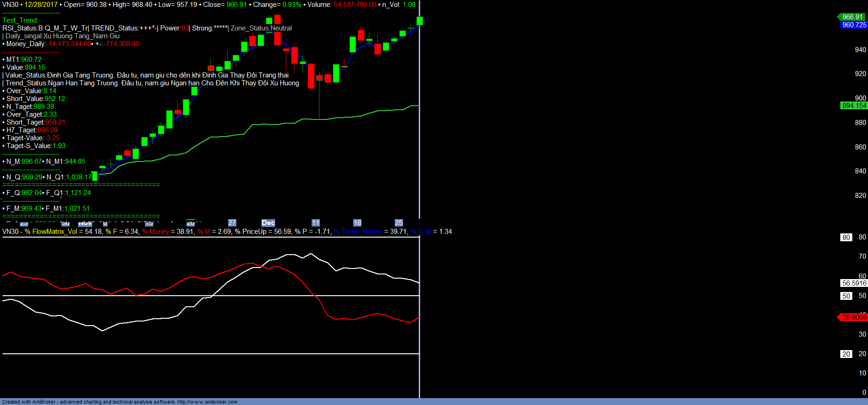Select the 11 date marker on axis
This screenshot has width=868, height=405.
(x=316, y=223)
